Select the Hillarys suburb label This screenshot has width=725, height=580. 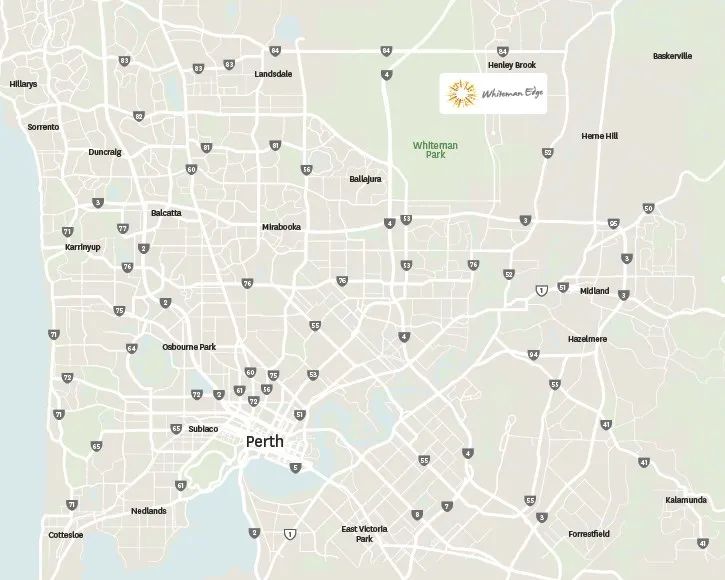(23, 84)
